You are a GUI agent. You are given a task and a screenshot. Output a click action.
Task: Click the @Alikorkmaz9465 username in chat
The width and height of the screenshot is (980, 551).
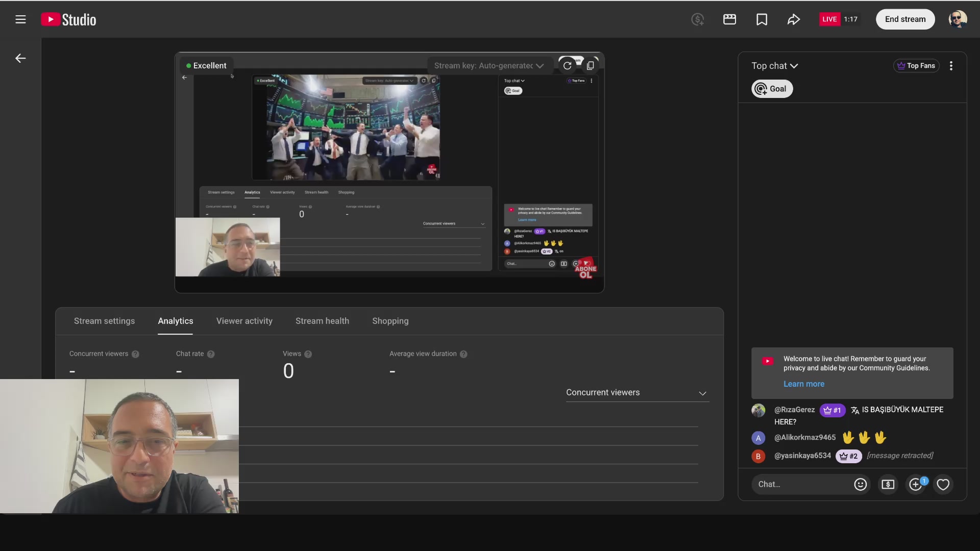click(x=805, y=437)
